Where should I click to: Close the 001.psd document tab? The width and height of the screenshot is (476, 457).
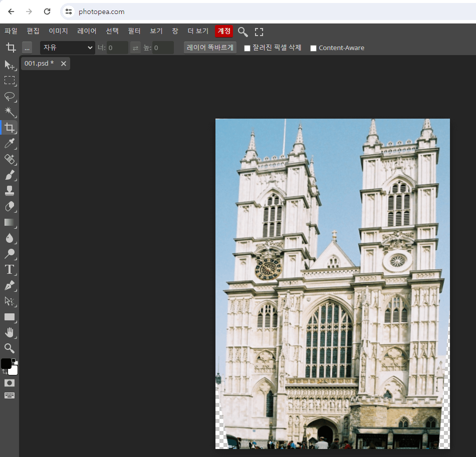pyautogui.click(x=64, y=64)
